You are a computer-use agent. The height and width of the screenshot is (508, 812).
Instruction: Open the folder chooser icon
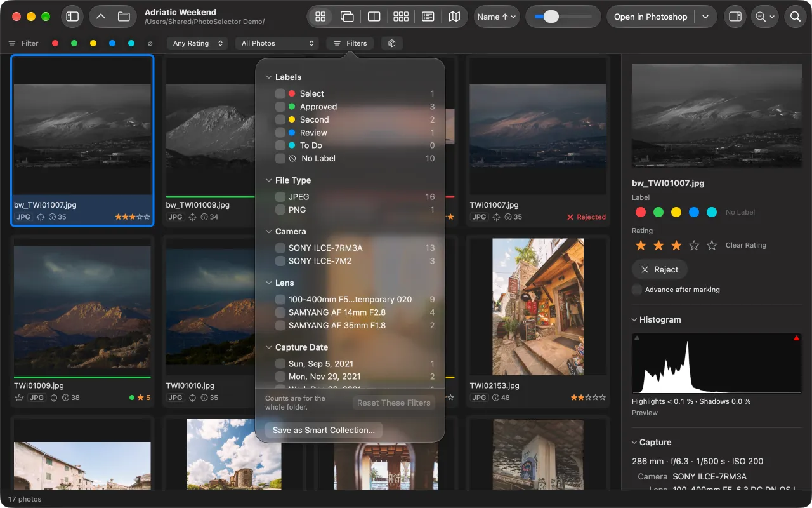124,17
